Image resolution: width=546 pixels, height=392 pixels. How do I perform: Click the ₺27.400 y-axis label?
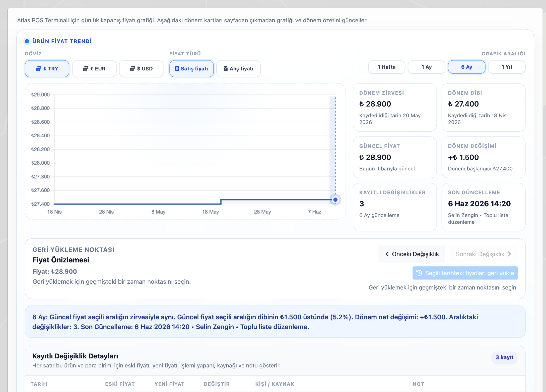tap(40, 204)
